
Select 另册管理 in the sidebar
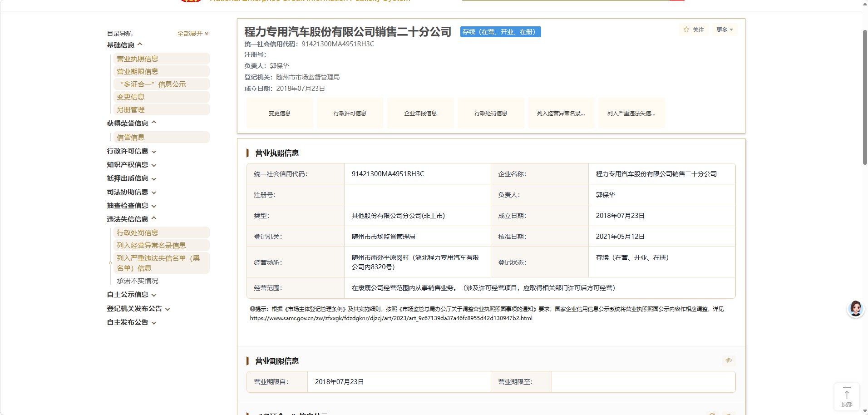pos(162,109)
